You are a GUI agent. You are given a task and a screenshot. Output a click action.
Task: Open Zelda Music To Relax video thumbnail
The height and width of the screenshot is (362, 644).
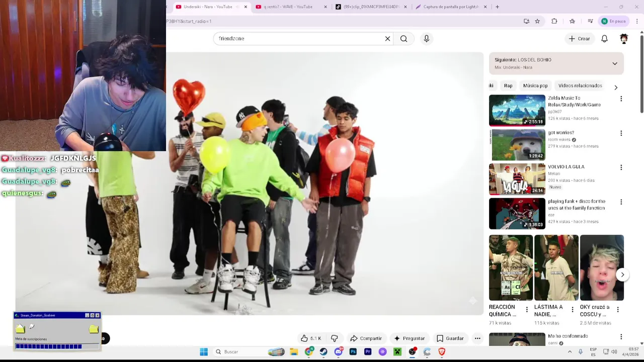pyautogui.click(x=517, y=111)
